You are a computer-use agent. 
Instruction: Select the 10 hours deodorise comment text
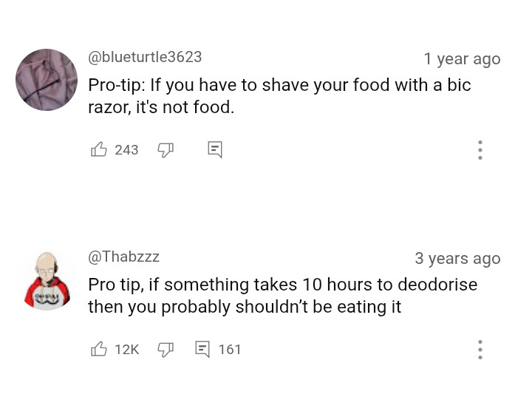pyautogui.click(x=282, y=296)
